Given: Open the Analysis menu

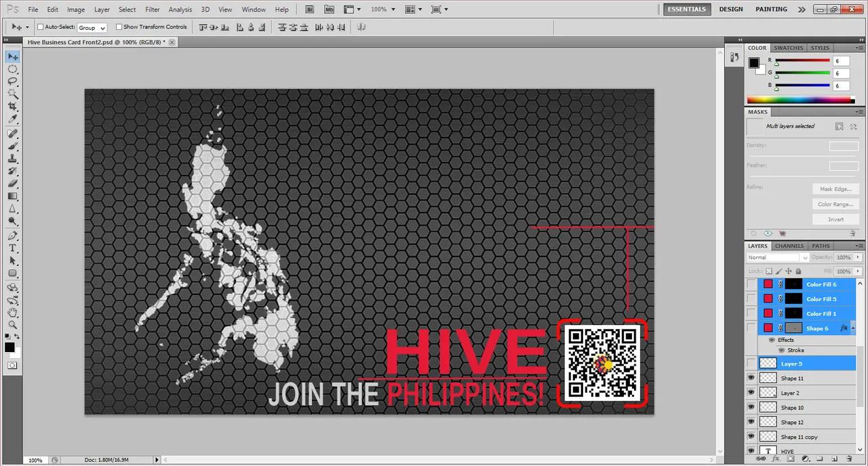Looking at the screenshot, I should pos(180,9).
